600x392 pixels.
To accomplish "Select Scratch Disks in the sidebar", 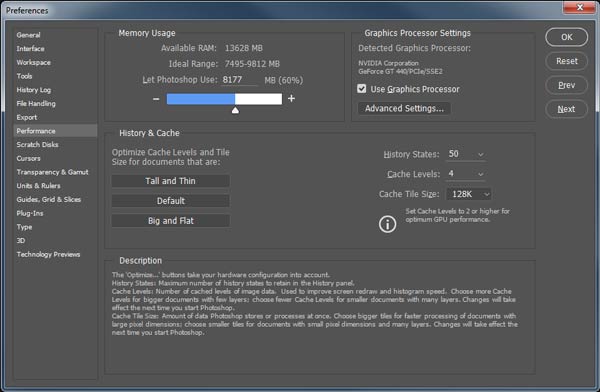I will pyautogui.click(x=38, y=145).
